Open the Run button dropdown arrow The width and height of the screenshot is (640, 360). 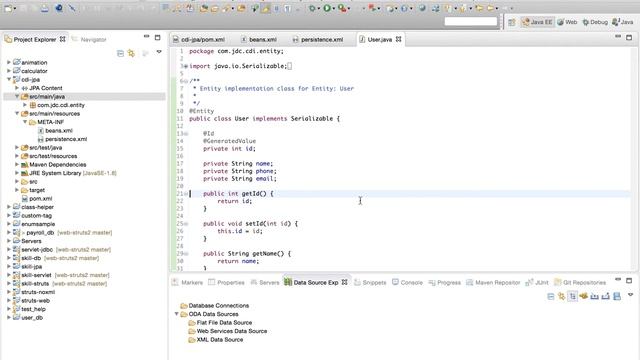(x=333, y=8)
